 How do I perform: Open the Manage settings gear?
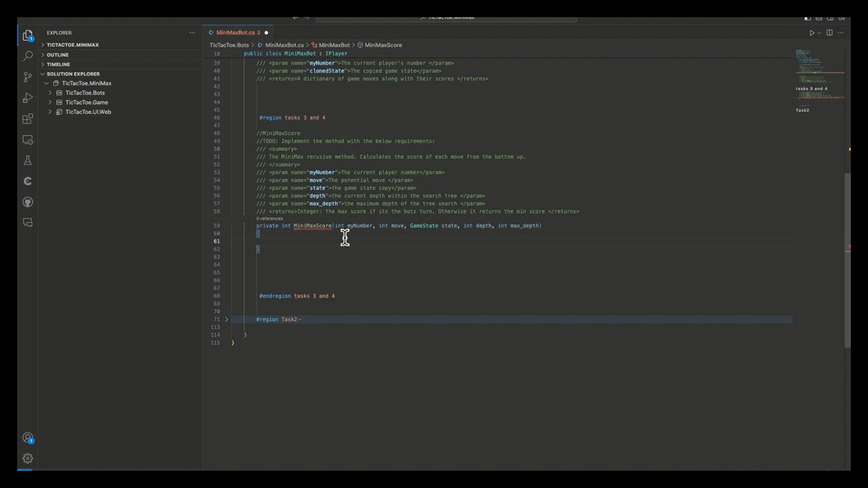27,458
